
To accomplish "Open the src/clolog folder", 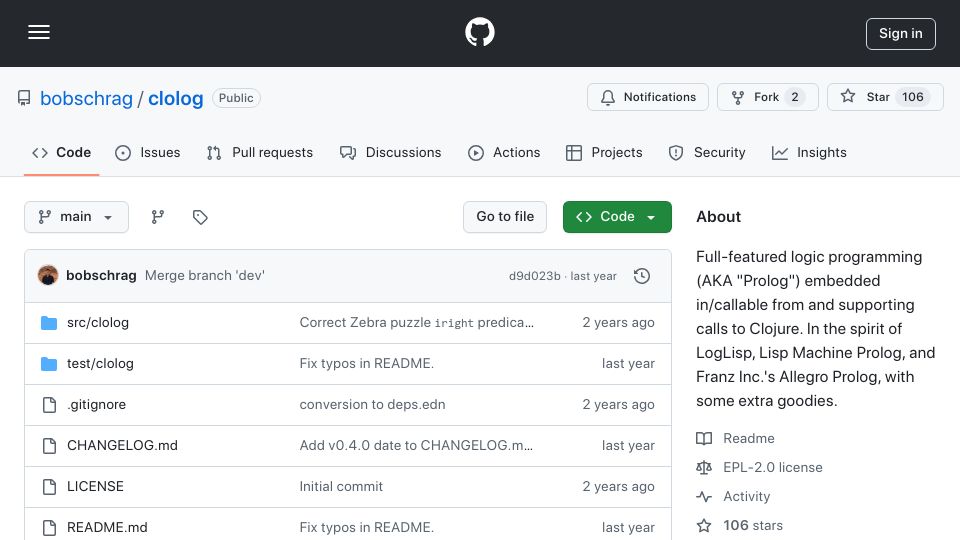I will pos(98,323).
